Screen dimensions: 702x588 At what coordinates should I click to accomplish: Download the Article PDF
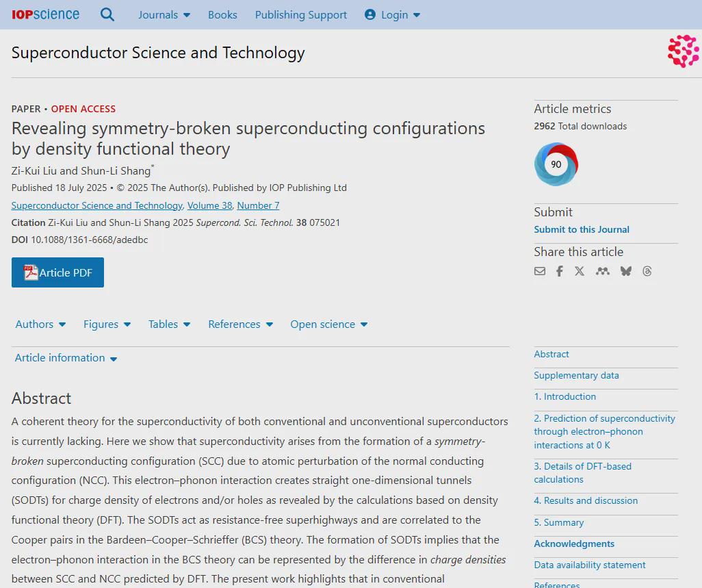(57, 272)
